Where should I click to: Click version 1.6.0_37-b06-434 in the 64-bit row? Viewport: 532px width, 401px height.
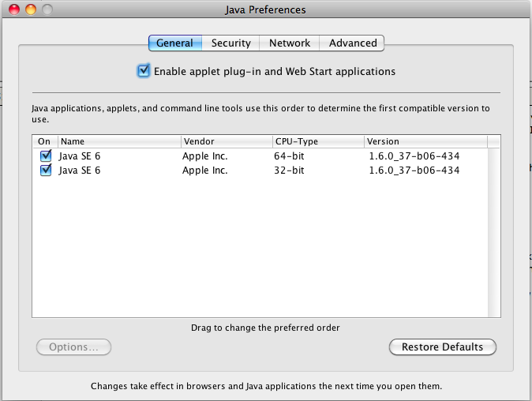[414, 156]
